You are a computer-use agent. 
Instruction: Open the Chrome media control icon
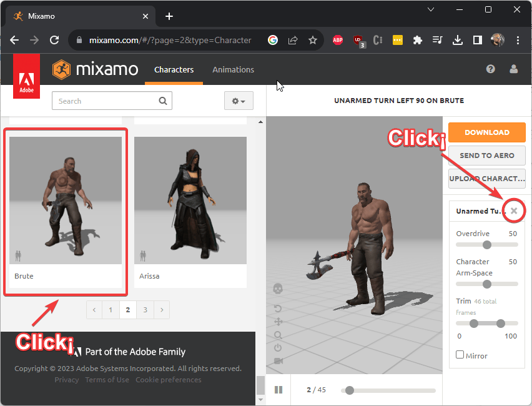tap(437, 40)
